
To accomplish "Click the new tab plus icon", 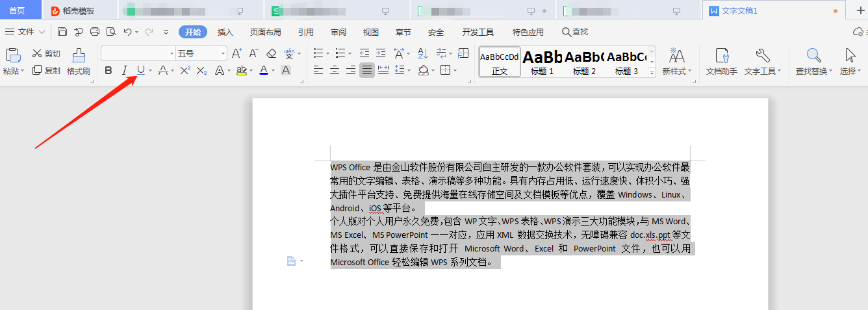I will [x=862, y=10].
